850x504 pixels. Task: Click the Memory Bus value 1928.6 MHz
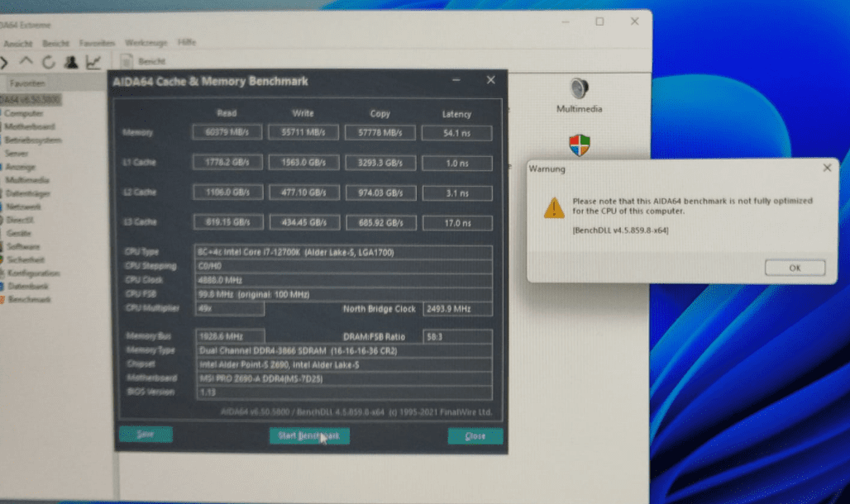click(x=231, y=336)
